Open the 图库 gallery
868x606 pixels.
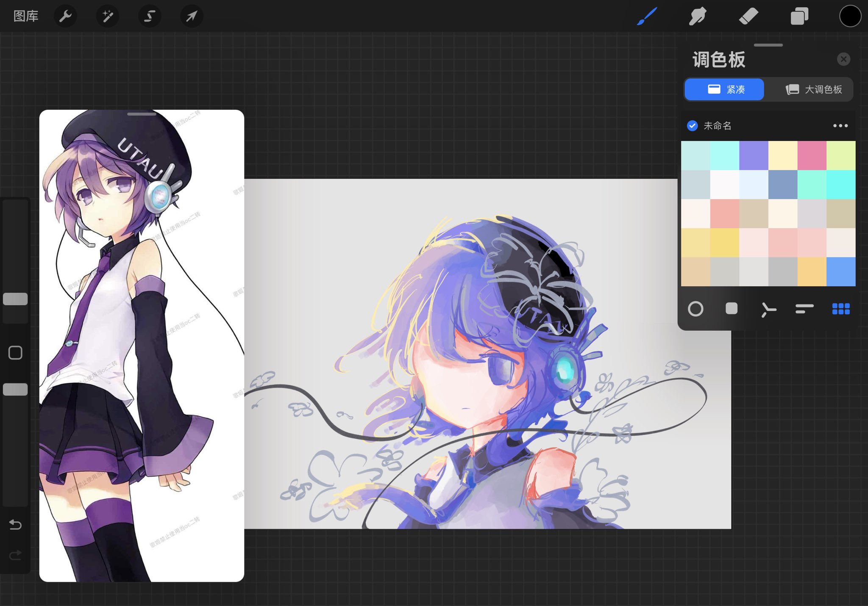(26, 17)
